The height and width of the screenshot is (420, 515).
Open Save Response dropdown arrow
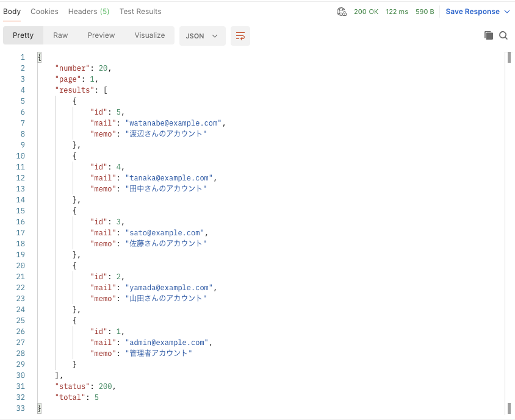[507, 12]
